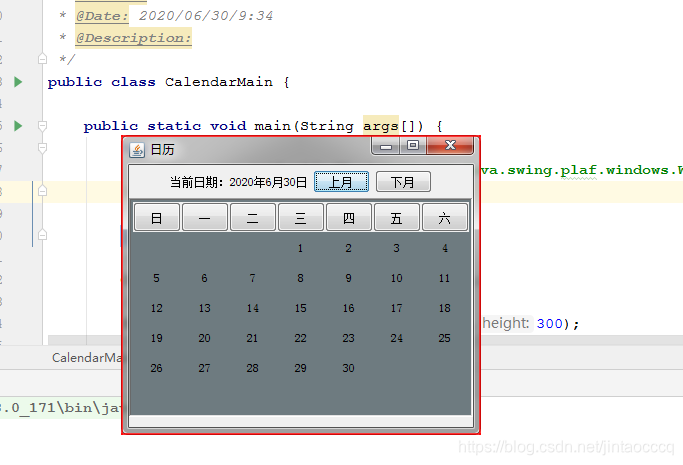Viewport: 683px width, 465px height.
Task: Click the Java icon in calendar title bar
Action: [x=137, y=150]
